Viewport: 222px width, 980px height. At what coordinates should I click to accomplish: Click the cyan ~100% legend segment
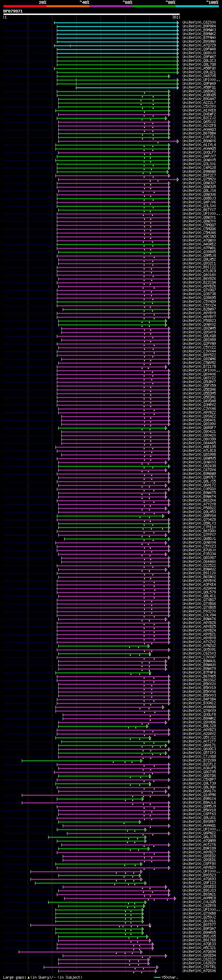pyautogui.click(x=197, y=6)
